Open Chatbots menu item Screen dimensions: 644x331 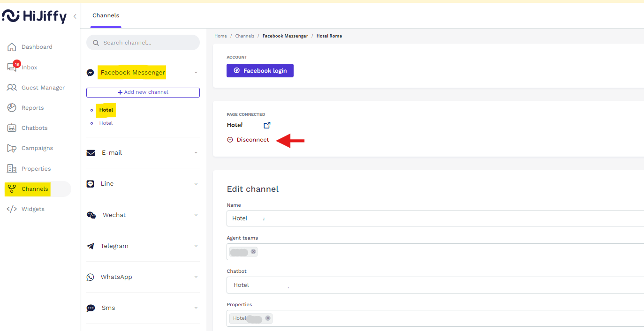pyautogui.click(x=34, y=128)
